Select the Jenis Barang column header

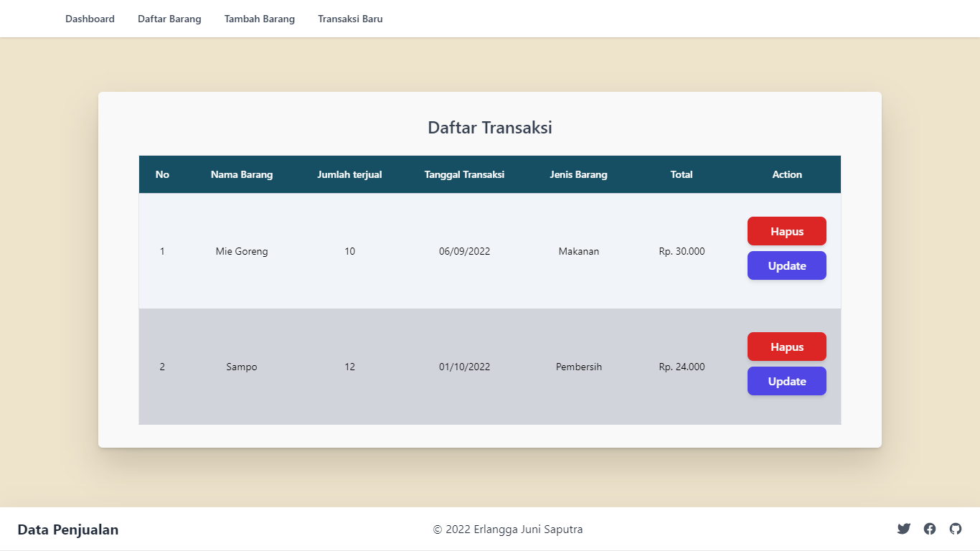579,174
